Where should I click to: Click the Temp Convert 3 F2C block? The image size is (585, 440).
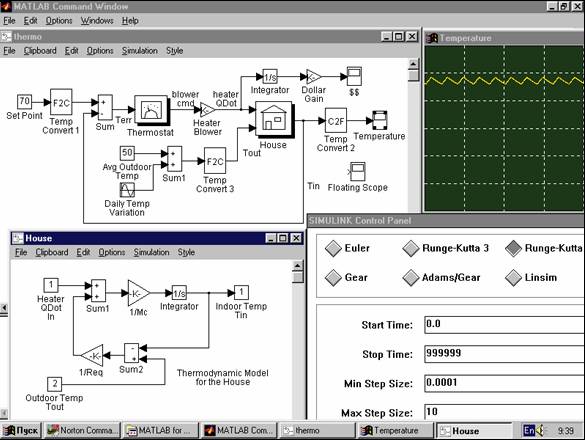[x=215, y=161]
